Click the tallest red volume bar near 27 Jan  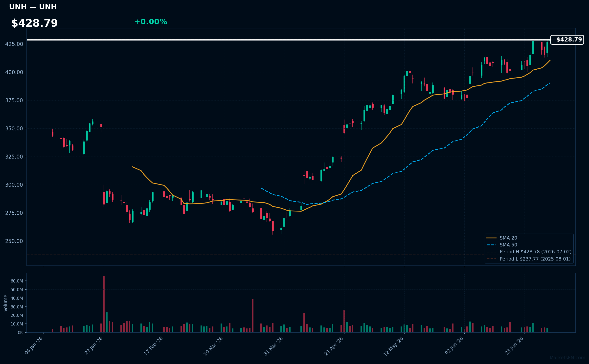point(104,304)
